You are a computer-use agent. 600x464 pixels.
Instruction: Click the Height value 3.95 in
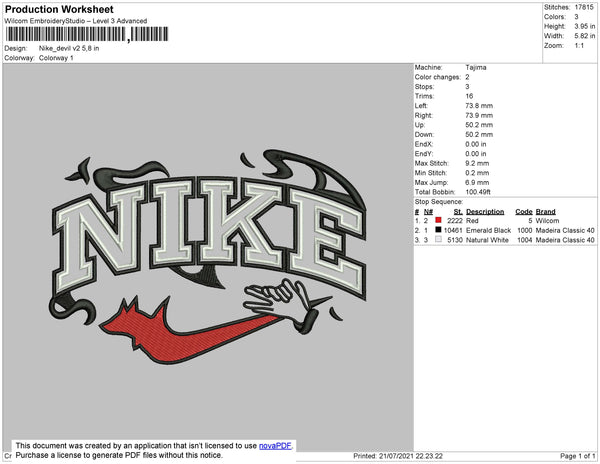585,26
